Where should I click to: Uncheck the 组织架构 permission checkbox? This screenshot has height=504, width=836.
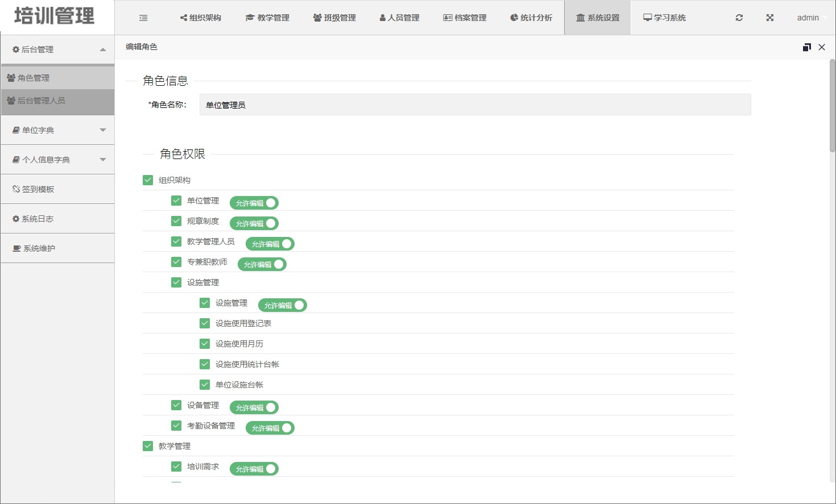(148, 180)
